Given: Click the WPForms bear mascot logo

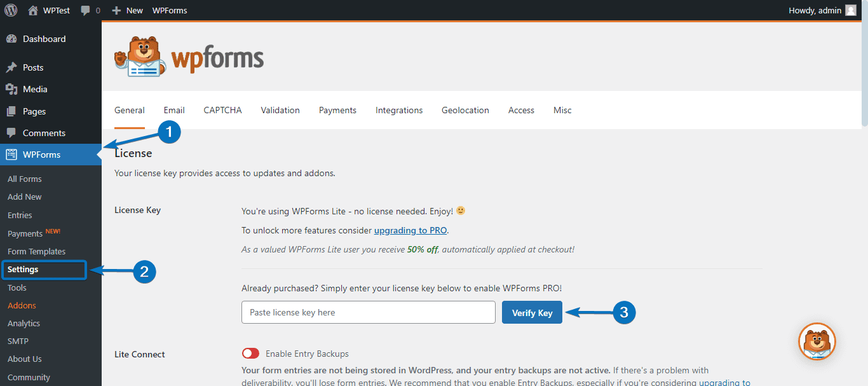Looking at the screenshot, I should [140, 57].
